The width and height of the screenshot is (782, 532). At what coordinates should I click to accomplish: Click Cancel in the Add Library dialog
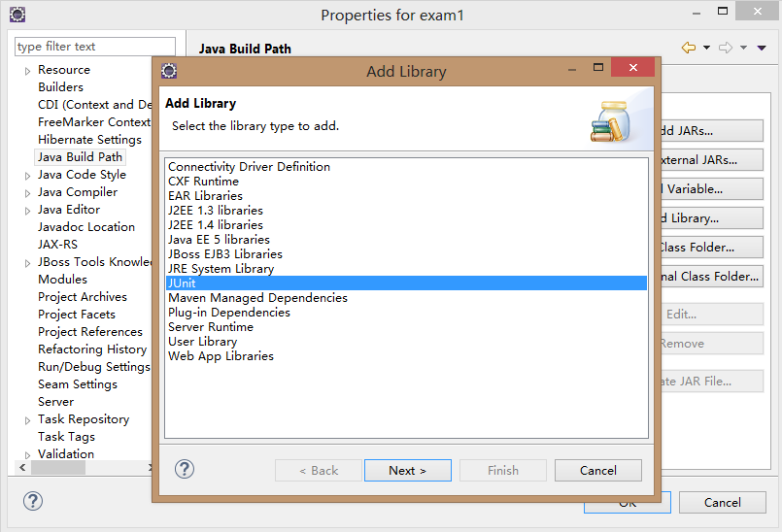coord(598,470)
